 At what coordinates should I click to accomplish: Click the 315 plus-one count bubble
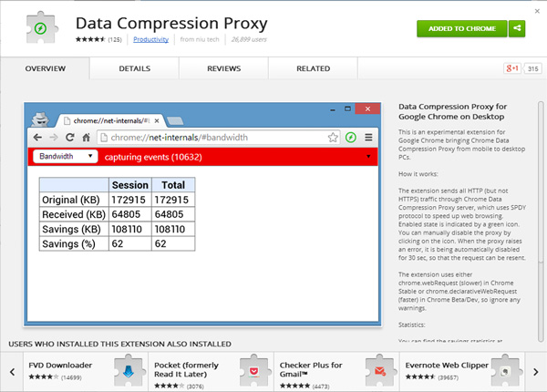click(x=532, y=68)
